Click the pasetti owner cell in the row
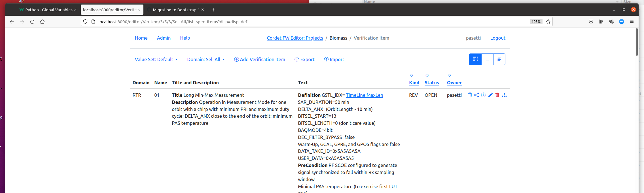The height and width of the screenshot is (193, 644). click(454, 95)
